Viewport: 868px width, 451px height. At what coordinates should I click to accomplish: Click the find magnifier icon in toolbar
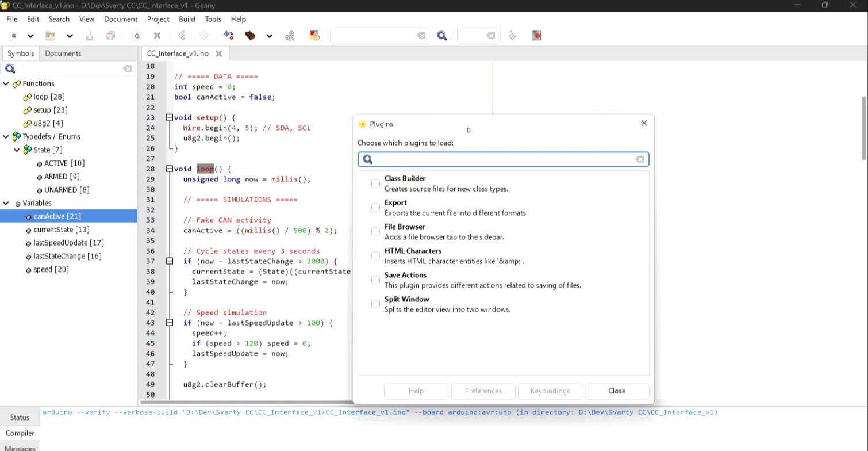(x=442, y=36)
